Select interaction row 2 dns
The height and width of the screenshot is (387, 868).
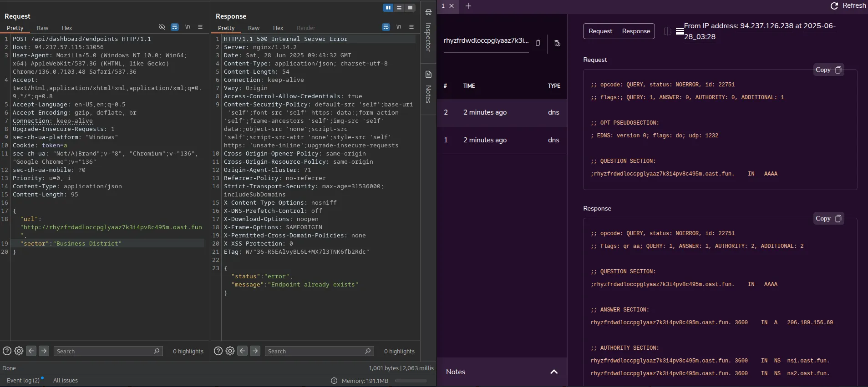[x=502, y=112]
